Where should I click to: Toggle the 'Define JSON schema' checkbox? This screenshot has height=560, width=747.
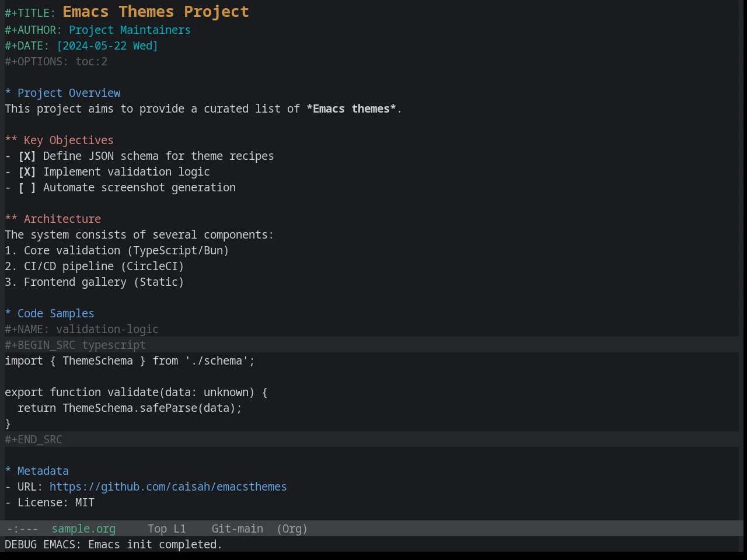[x=27, y=156]
